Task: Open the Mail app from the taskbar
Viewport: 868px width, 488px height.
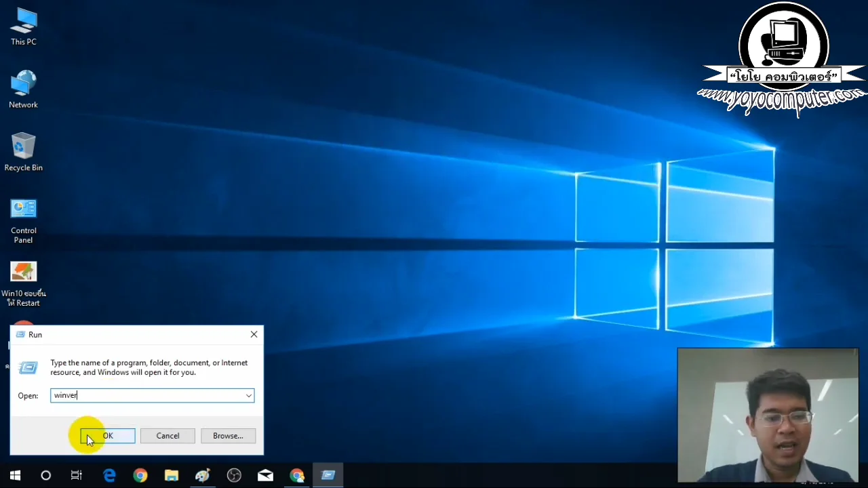Action: [265, 475]
